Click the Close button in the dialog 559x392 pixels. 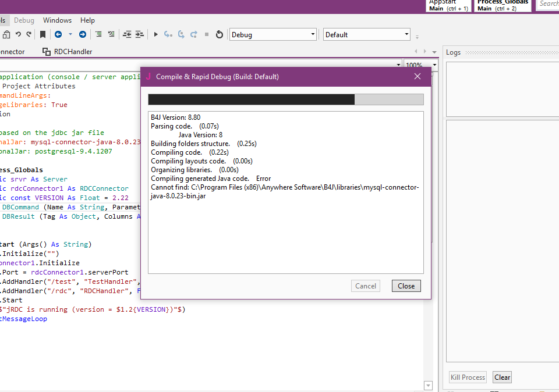tap(406, 286)
